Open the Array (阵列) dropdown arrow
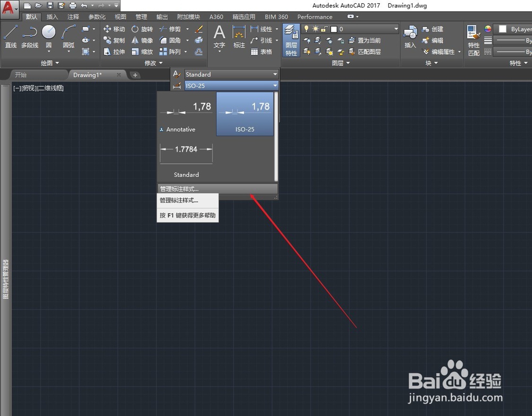 (186, 52)
